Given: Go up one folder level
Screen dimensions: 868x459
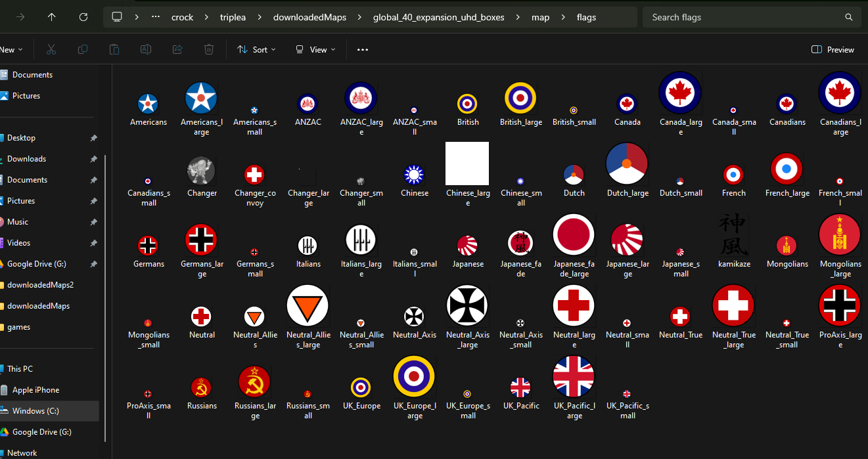Looking at the screenshot, I should (x=52, y=17).
